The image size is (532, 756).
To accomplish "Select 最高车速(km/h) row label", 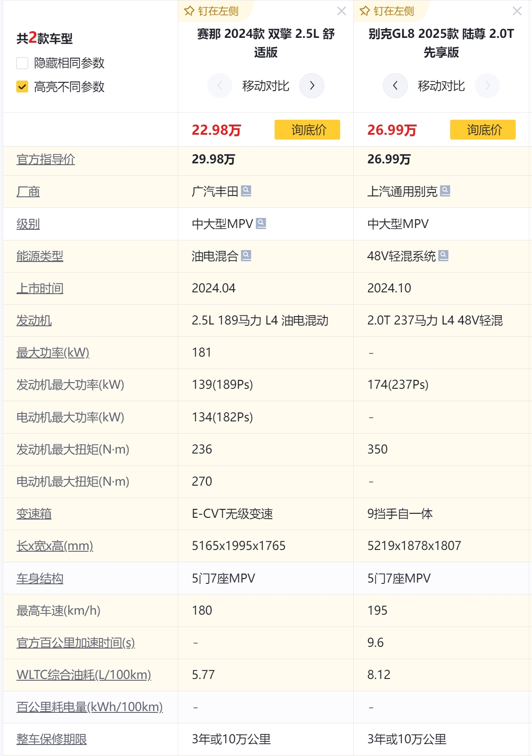I will click(59, 611).
